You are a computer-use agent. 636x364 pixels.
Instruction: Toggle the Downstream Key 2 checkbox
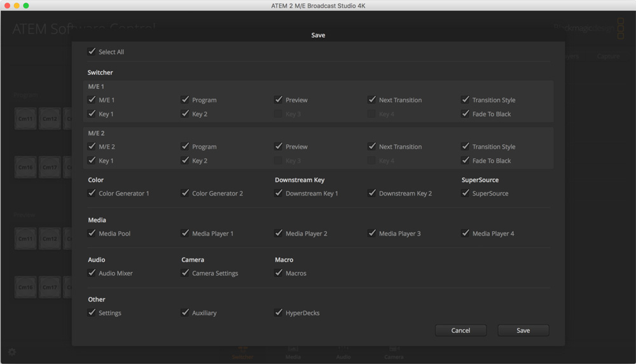click(x=373, y=193)
